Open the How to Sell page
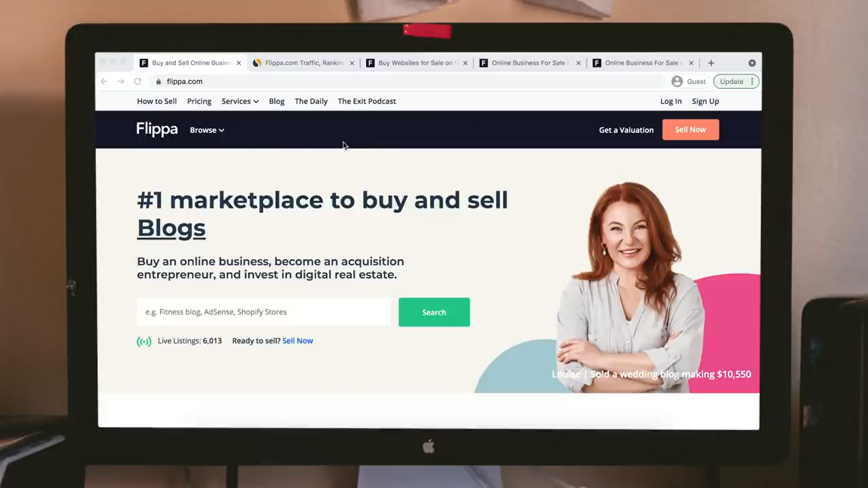The height and width of the screenshot is (488, 868). 157,101
